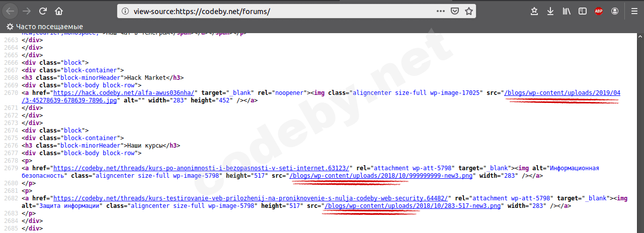Open the Downloads panel
Viewport: 644px width, 233px height.
coord(550,11)
